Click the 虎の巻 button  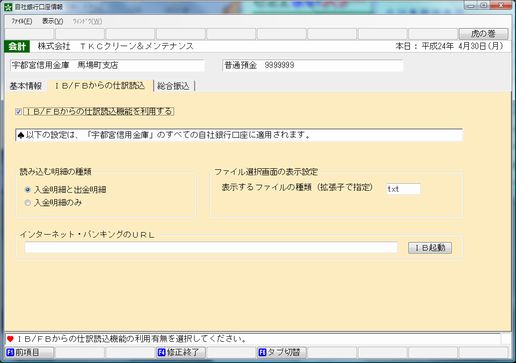pyautogui.click(x=483, y=34)
